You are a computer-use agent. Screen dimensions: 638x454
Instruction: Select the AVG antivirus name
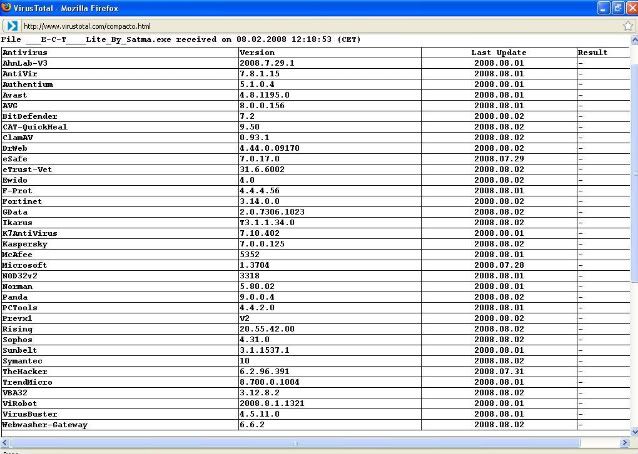tap(10, 105)
